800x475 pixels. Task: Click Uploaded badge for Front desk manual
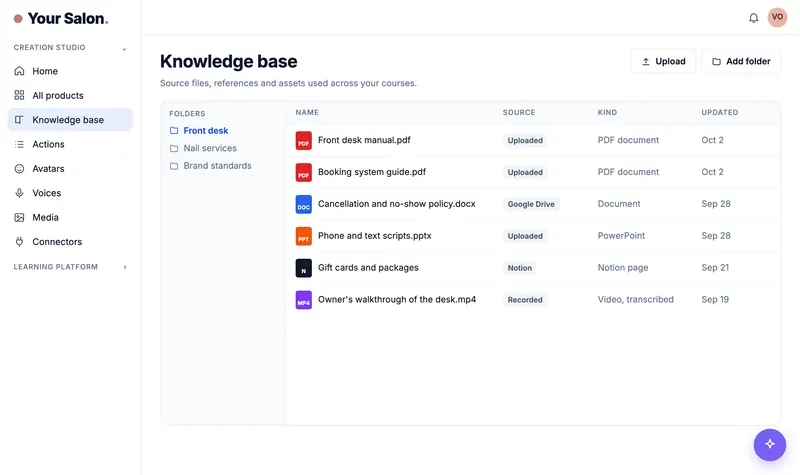[x=525, y=140]
